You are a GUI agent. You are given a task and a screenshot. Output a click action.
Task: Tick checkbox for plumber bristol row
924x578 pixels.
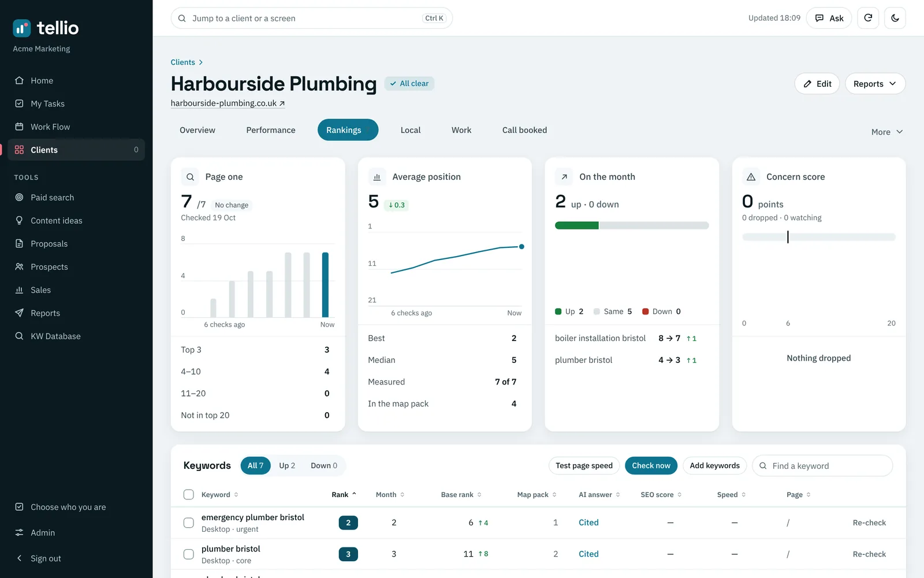(x=189, y=554)
